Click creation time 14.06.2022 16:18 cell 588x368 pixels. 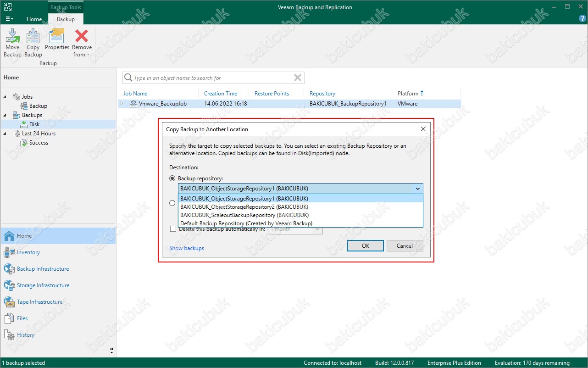click(x=225, y=104)
